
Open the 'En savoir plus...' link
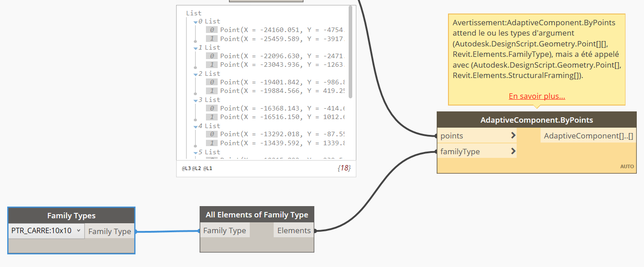click(x=537, y=96)
